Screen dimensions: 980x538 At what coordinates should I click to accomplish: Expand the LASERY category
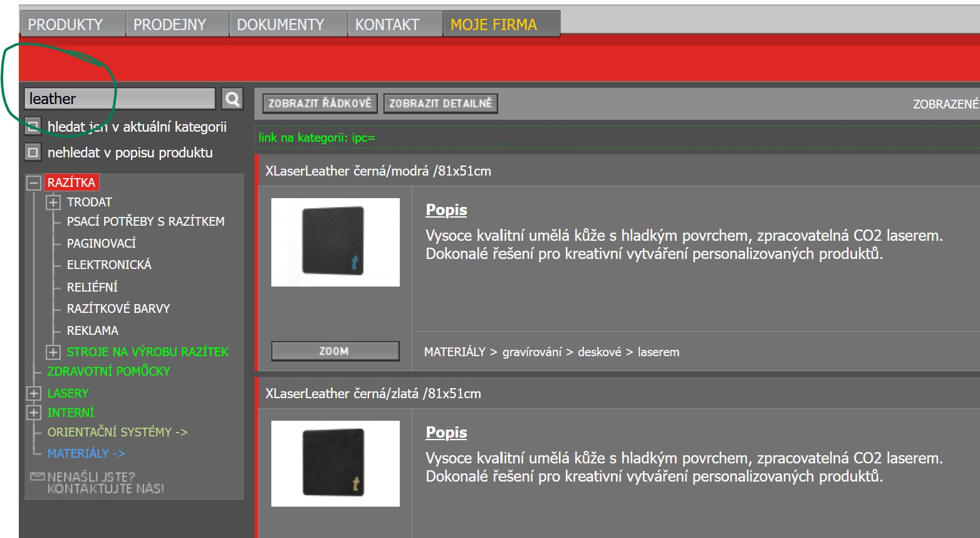coord(34,394)
